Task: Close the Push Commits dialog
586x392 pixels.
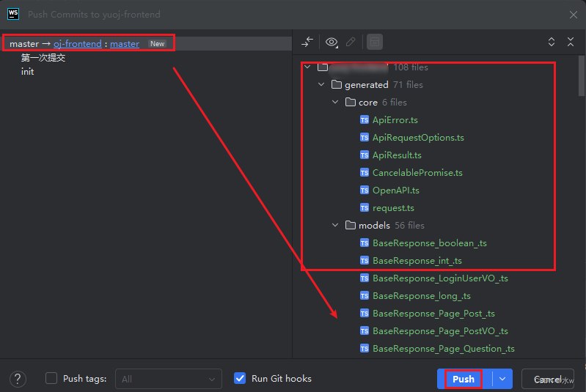Action: [x=574, y=15]
